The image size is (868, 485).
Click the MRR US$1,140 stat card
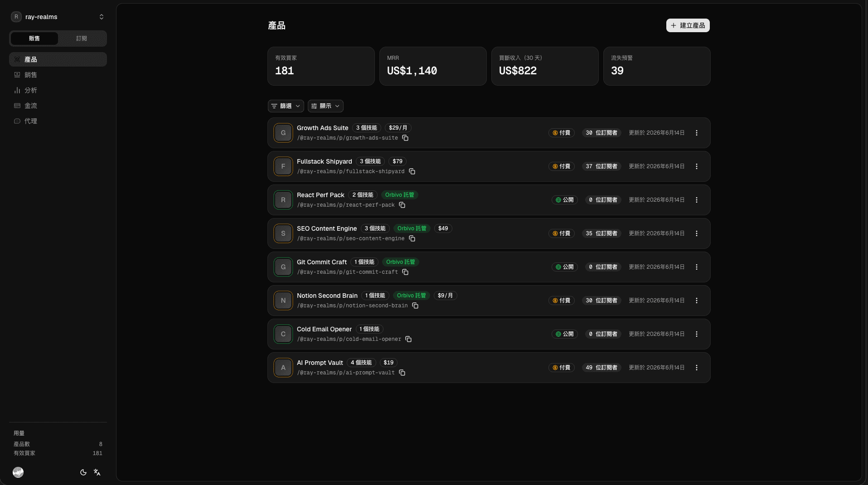point(433,66)
